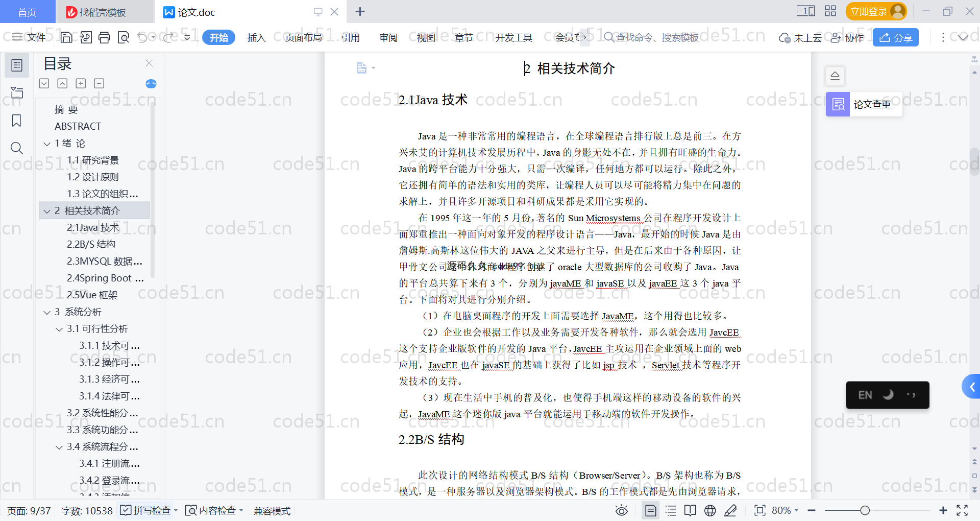
Task: Click the Export to PDF icon
Action: point(86,37)
